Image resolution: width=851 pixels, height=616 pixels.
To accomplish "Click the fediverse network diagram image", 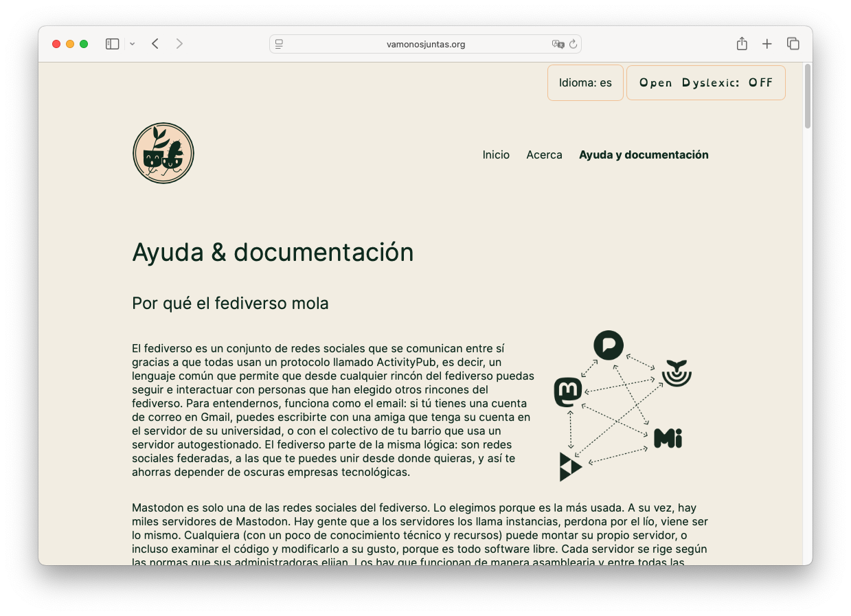I will point(622,405).
